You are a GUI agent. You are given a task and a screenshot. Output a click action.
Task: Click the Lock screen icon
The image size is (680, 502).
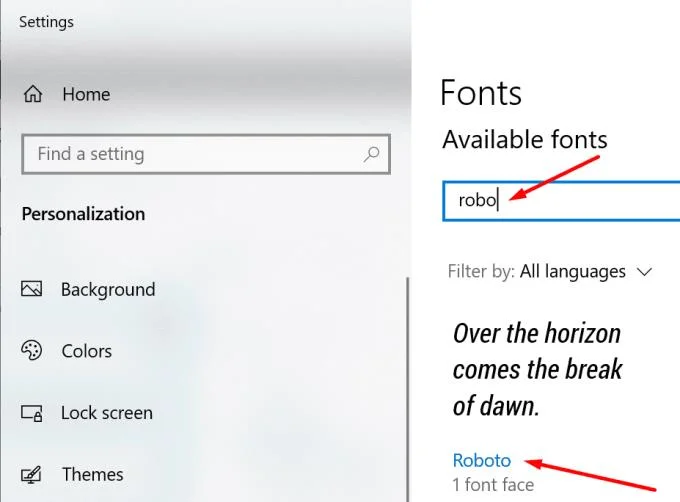[32, 413]
